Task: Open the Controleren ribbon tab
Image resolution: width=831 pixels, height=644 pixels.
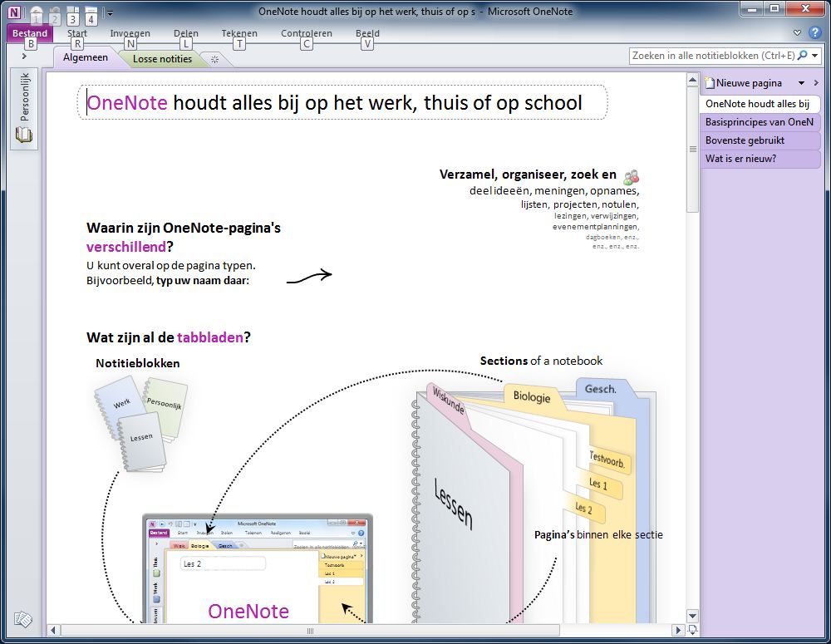Action: [307, 33]
